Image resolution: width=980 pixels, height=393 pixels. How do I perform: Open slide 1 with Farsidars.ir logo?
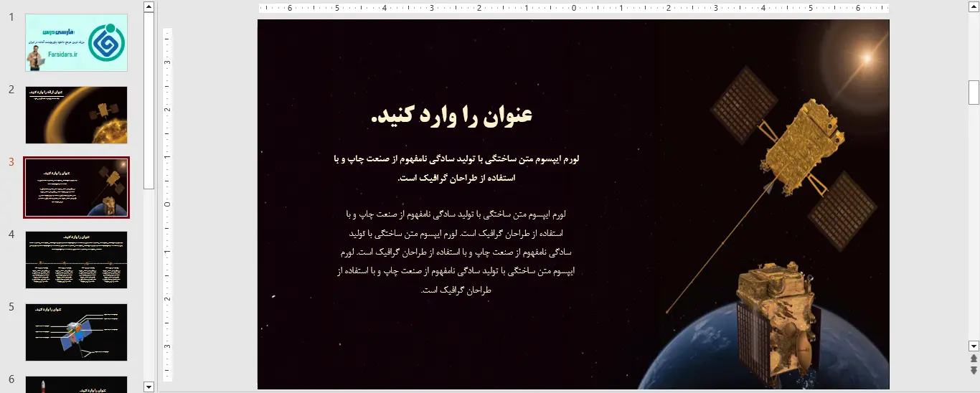click(76, 42)
